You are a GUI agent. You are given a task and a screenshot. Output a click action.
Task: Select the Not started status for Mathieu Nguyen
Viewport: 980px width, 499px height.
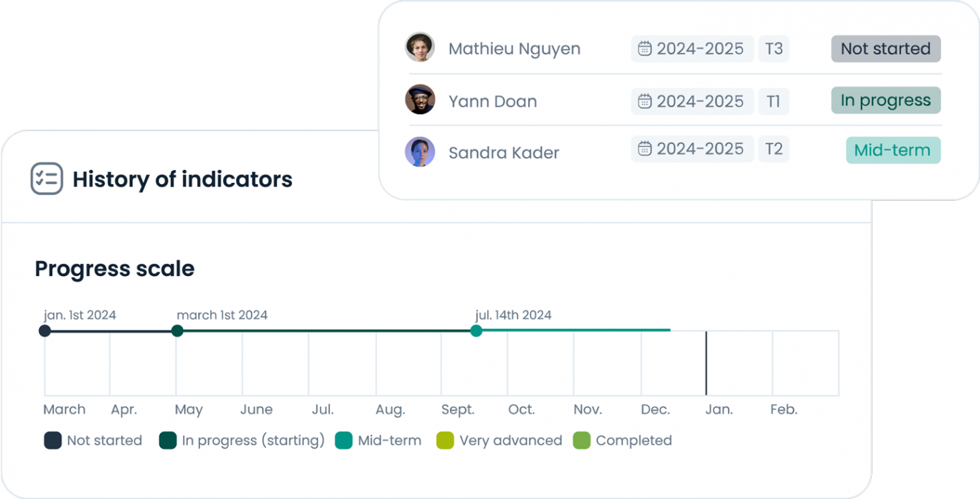(x=885, y=48)
